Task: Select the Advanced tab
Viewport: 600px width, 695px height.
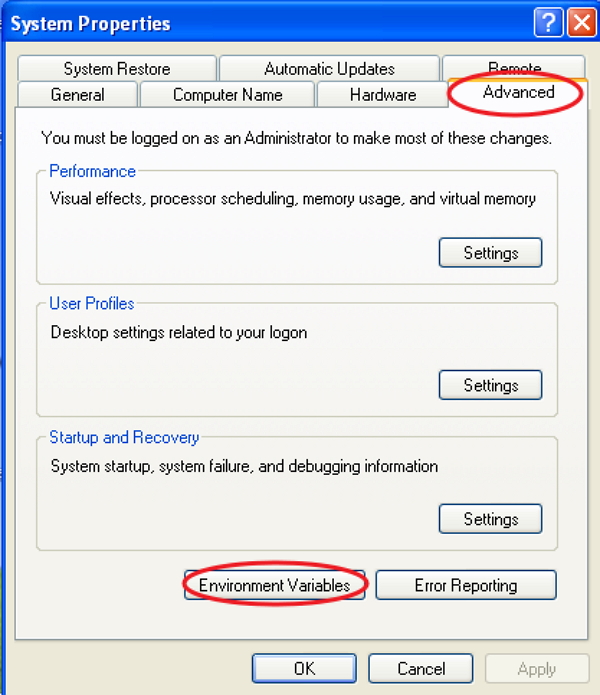Action: pos(518,92)
